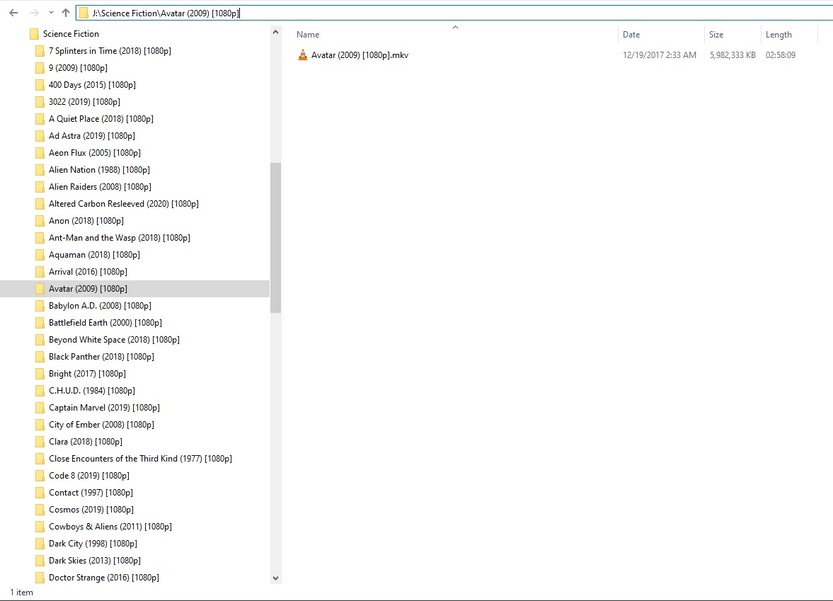Open City of Ember (2008) folder
The width and height of the screenshot is (833, 601).
(101, 425)
